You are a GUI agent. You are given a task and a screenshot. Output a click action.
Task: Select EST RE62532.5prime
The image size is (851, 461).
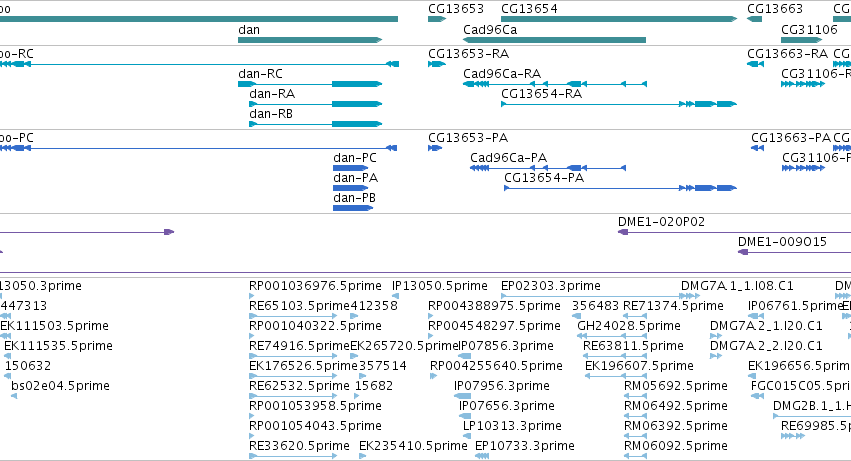click(x=299, y=387)
